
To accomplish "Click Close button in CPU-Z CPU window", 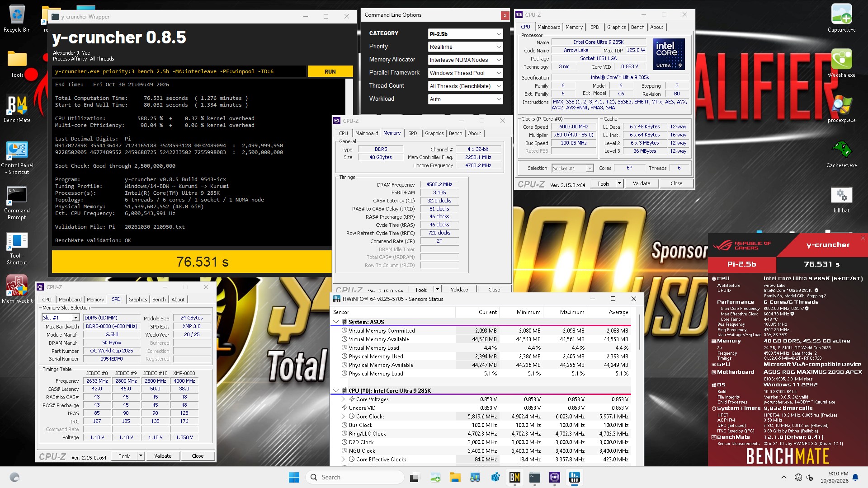I will point(676,183).
